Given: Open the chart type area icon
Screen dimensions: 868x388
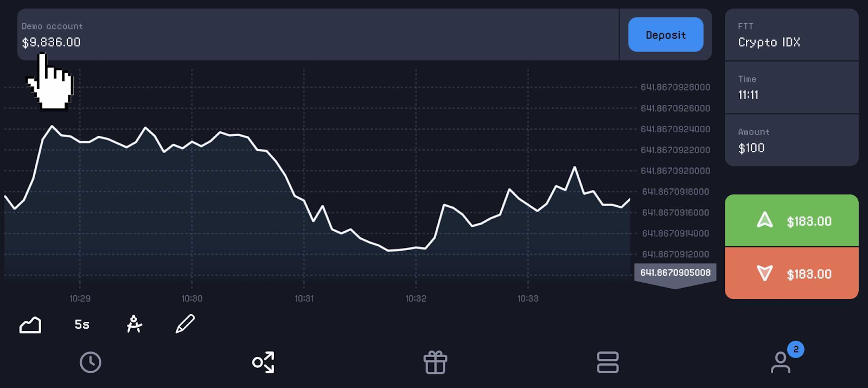Looking at the screenshot, I should tap(30, 325).
